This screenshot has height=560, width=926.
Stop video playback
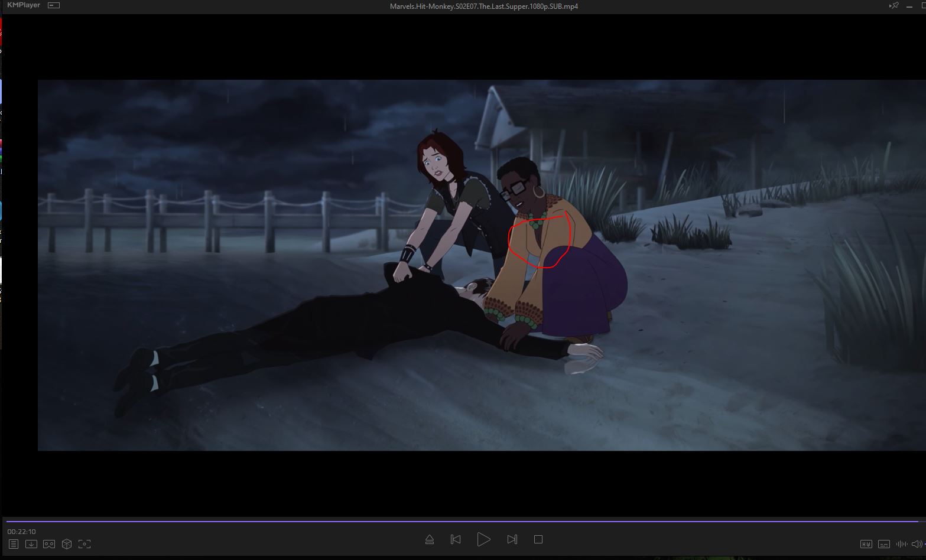(x=538, y=539)
